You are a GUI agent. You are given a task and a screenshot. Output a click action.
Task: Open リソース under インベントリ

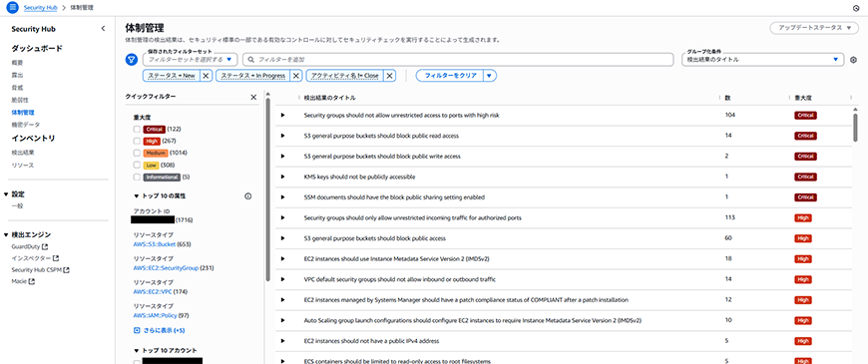pyautogui.click(x=23, y=165)
